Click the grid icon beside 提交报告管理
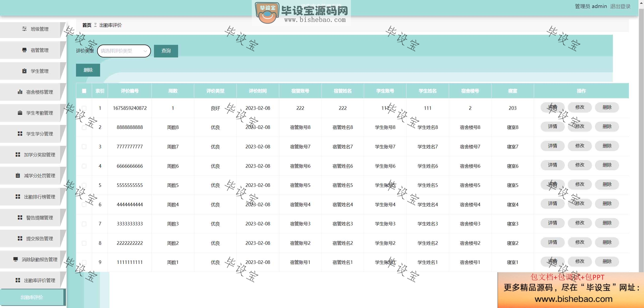This screenshot has height=308, width=644. [x=20, y=238]
